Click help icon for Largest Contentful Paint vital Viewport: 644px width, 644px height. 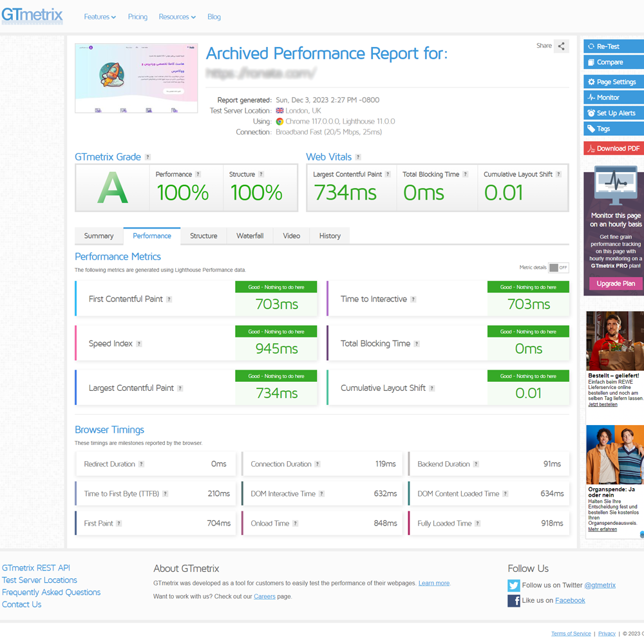388,174
